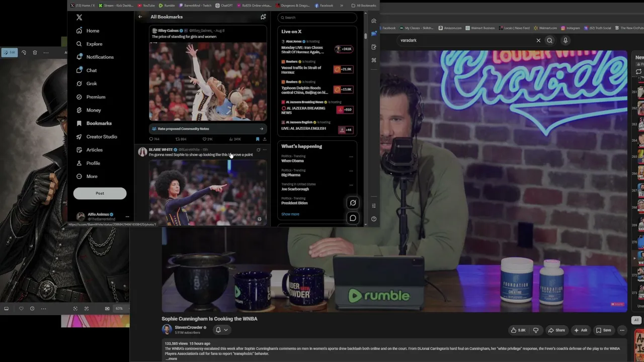Clear the YouTube search box with the X
This screenshot has width=644, height=362.
tap(538, 40)
